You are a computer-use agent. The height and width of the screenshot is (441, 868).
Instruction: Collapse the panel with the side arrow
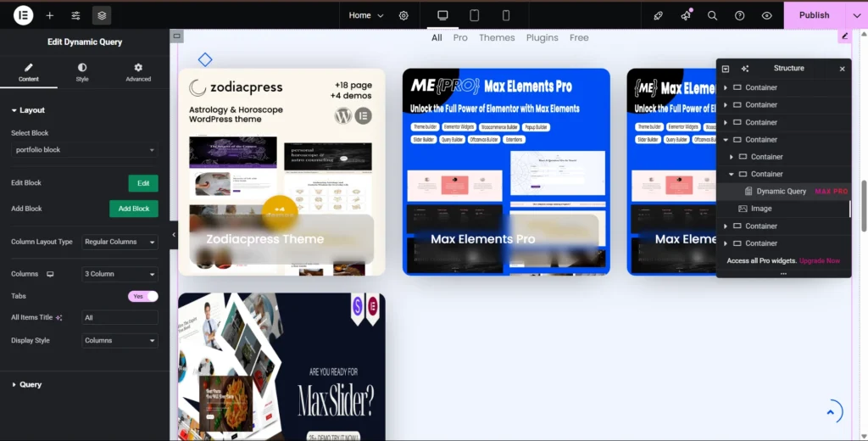tap(174, 235)
